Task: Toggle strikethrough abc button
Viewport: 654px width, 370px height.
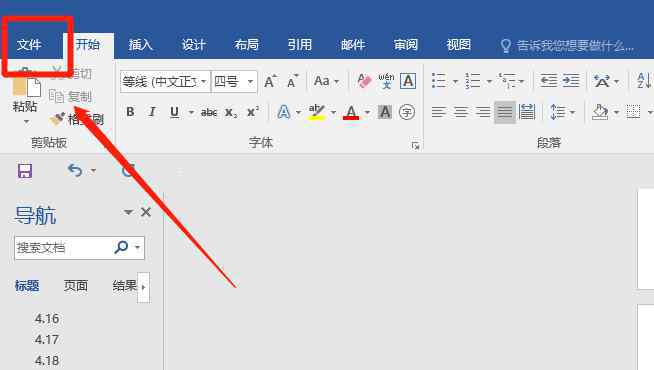Action: 209,112
